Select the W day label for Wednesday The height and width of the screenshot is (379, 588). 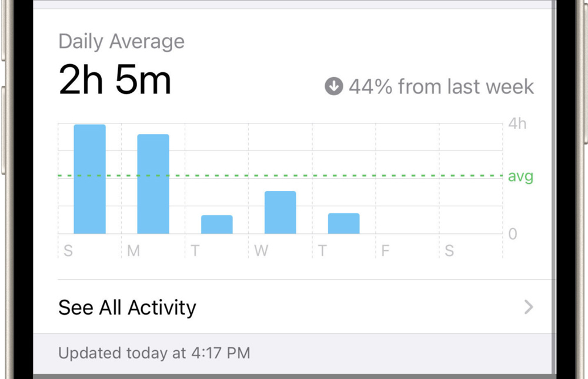click(261, 251)
